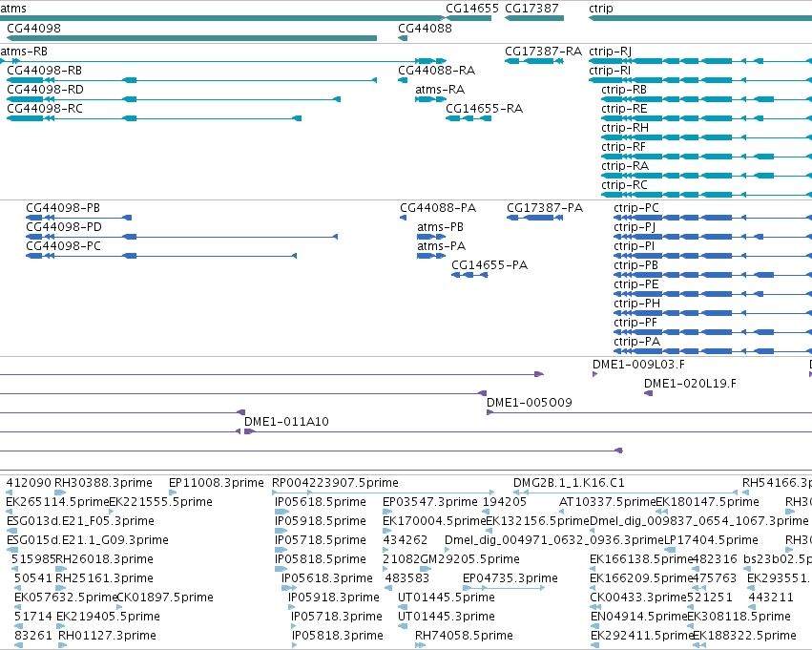Click the CG17387 gene label
This screenshot has width=812, height=650.
click(x=531, y=9)
